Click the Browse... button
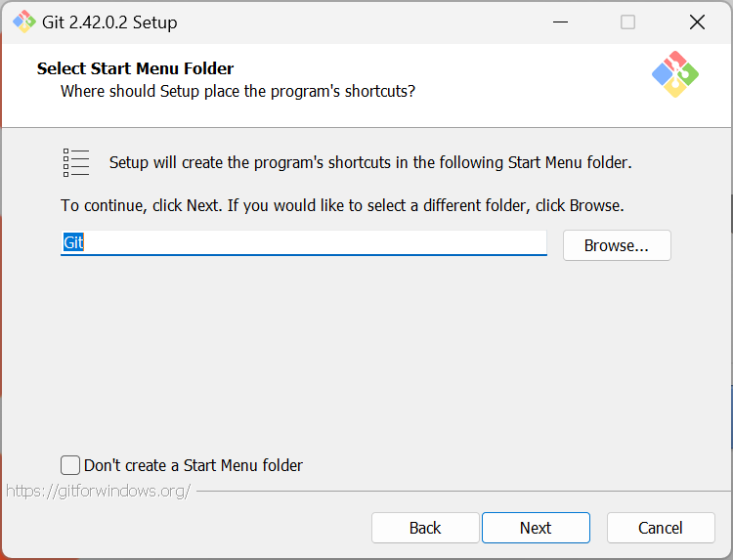 coord(617,245)
